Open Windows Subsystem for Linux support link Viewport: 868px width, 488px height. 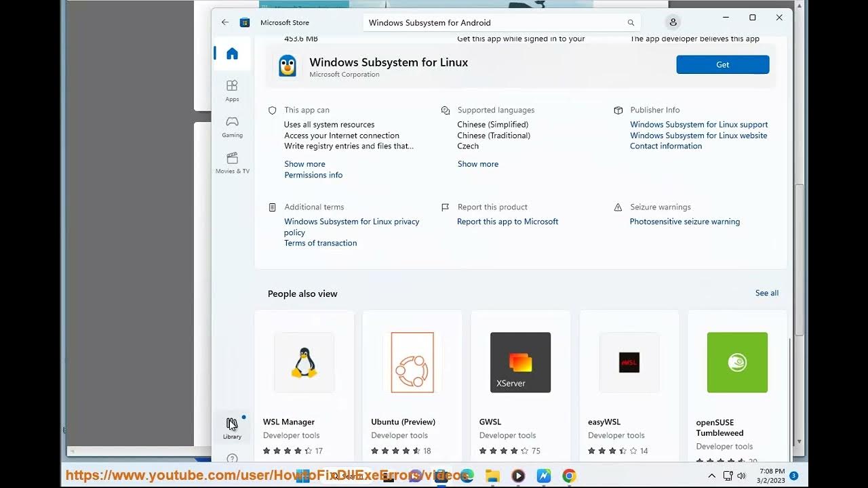(x=698, y=125)
